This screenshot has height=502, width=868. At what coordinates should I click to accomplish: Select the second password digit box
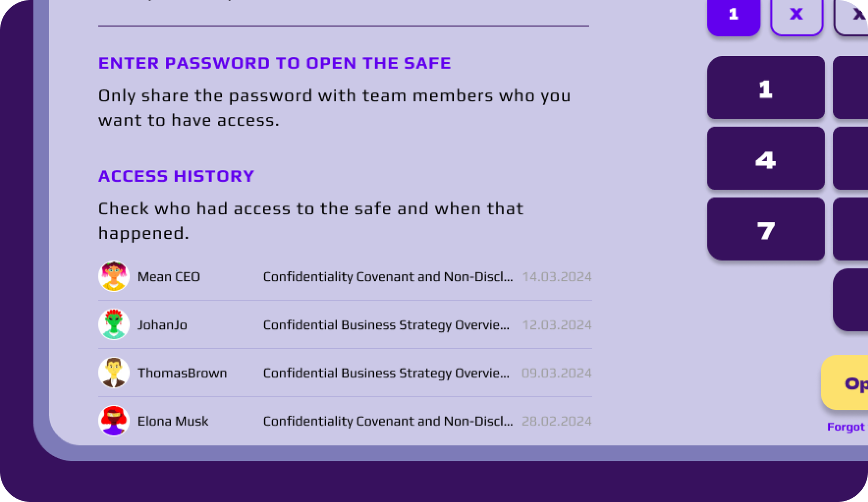pos(796,15)
